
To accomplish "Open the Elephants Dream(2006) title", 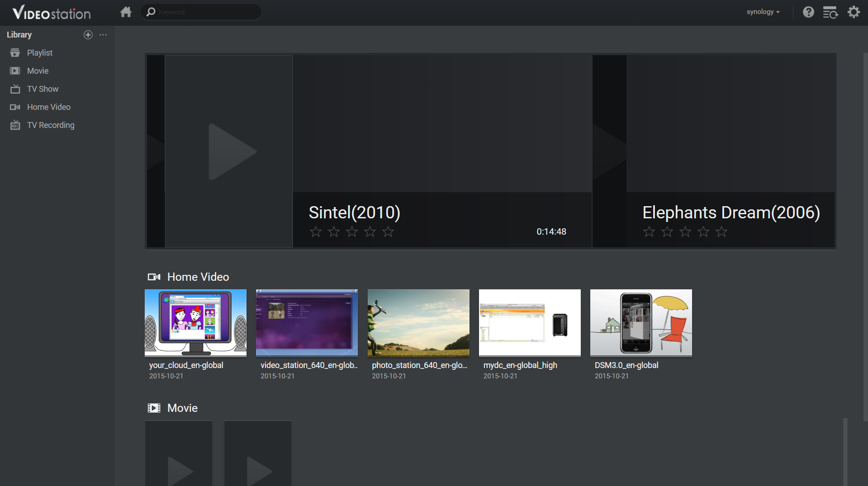I will [x=731, y=212].
